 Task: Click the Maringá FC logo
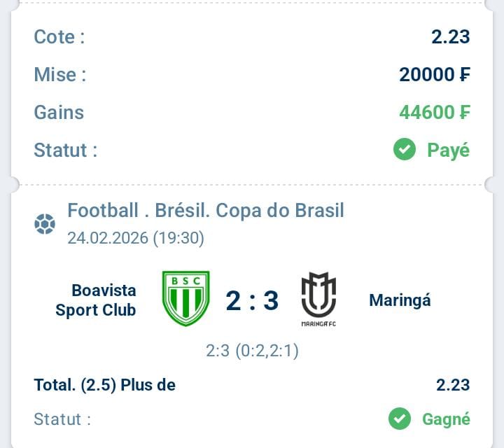(x=318, y=300)
